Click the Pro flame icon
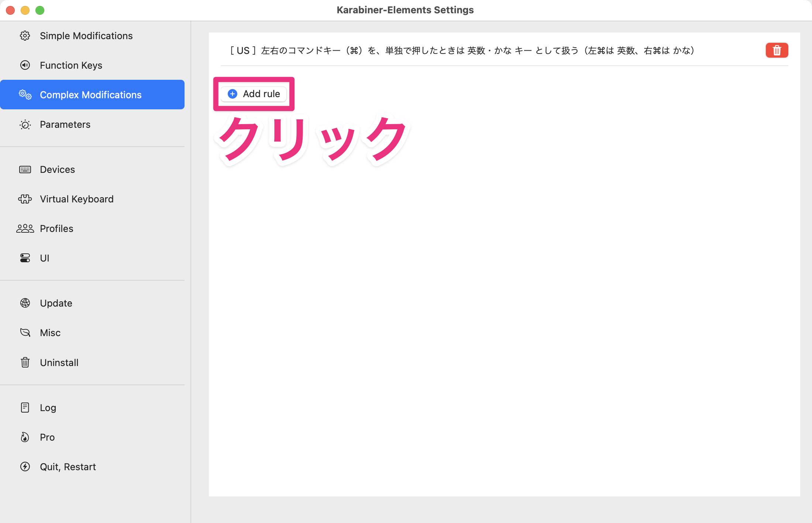The image size is (812, 523). (x=25, y=437)
